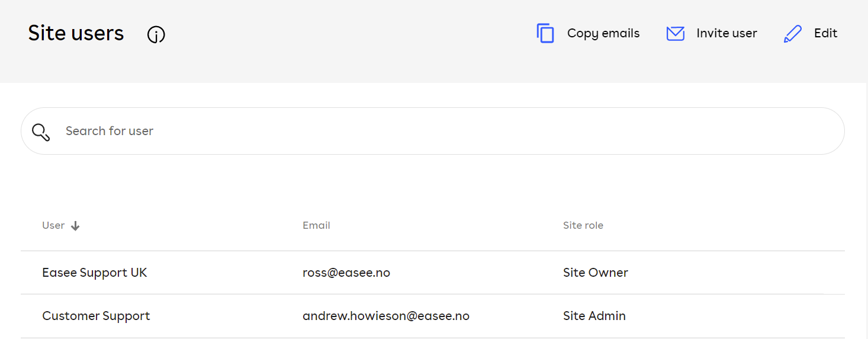Toggle sort arrow next to User column
The image size is (868, 339).
[x=75, y=226]
